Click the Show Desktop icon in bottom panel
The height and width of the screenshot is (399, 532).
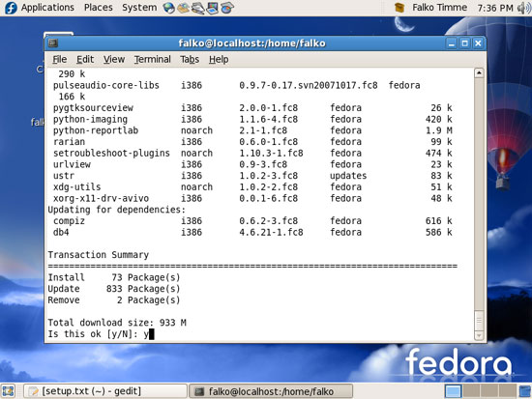[8, 391]
